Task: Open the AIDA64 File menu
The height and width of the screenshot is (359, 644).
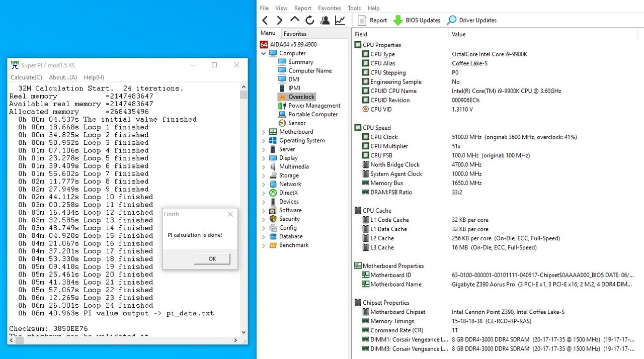Action: point(264,8)
